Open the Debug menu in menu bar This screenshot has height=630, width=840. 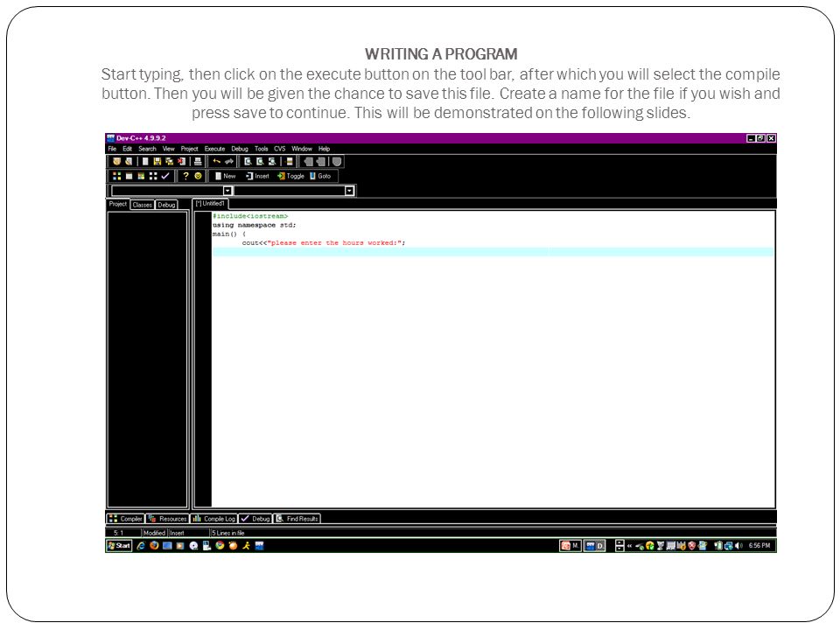coord(240,149)
